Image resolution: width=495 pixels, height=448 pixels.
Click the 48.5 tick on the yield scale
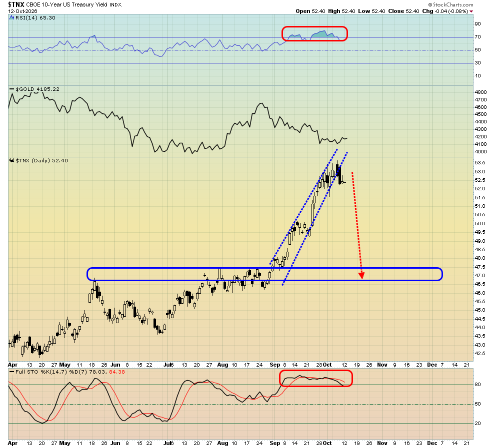pyautogui.click(x=480, y=249)
